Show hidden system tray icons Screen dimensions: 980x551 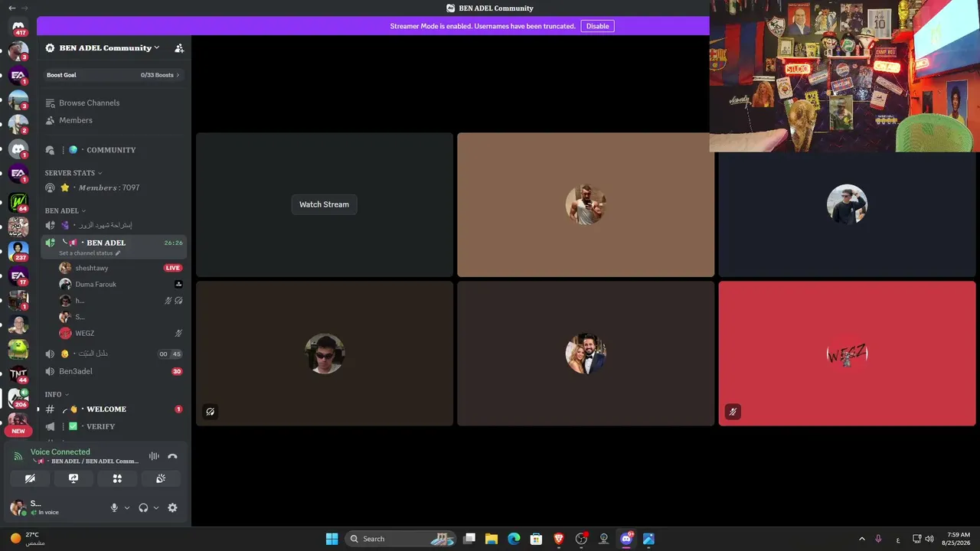click(x=862, y=539)
